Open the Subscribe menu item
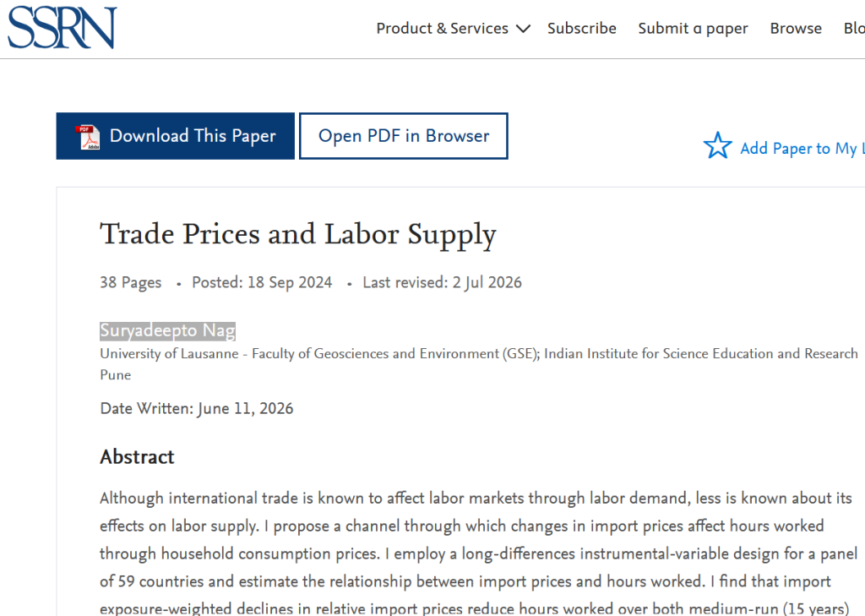 tap(581, 28)
